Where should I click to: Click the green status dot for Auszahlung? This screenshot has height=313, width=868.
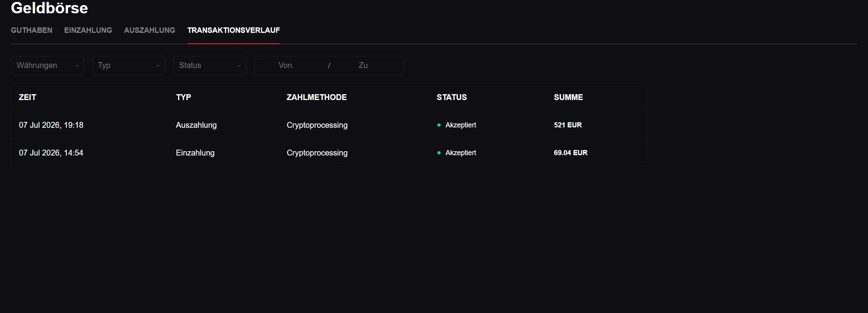pos(439,125)
